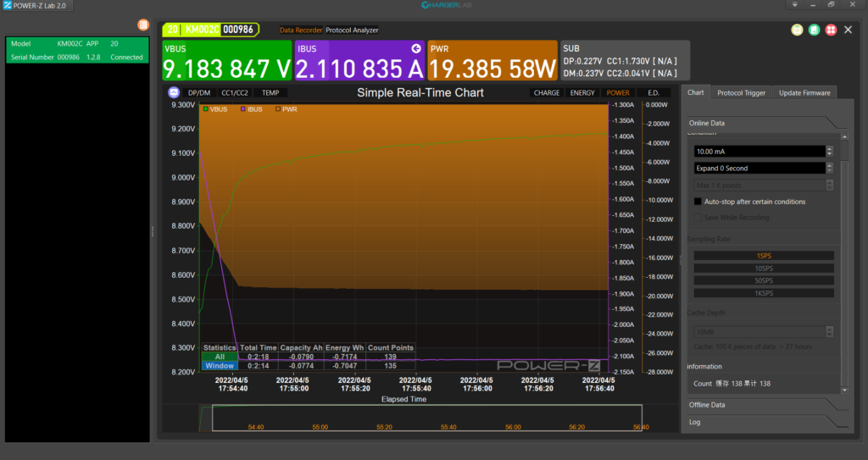Click the Count information text line
Viewport: 868px width, 460px height.
click(732, 383)
